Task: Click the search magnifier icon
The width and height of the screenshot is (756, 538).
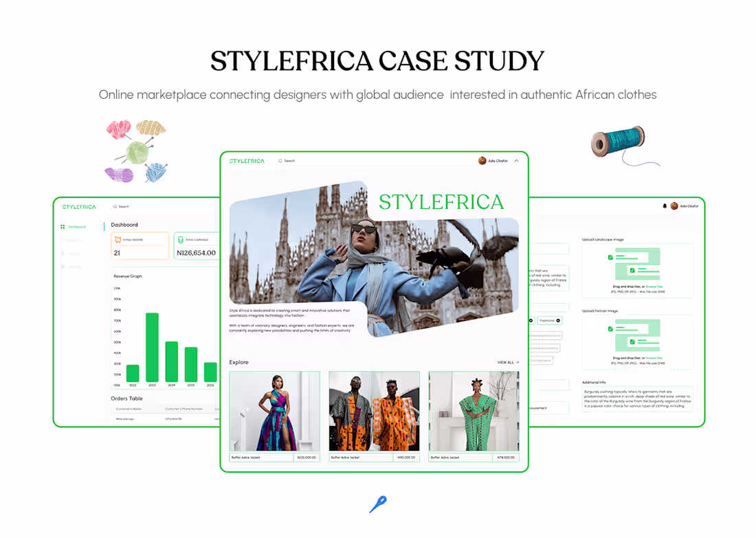Action: 282,160
